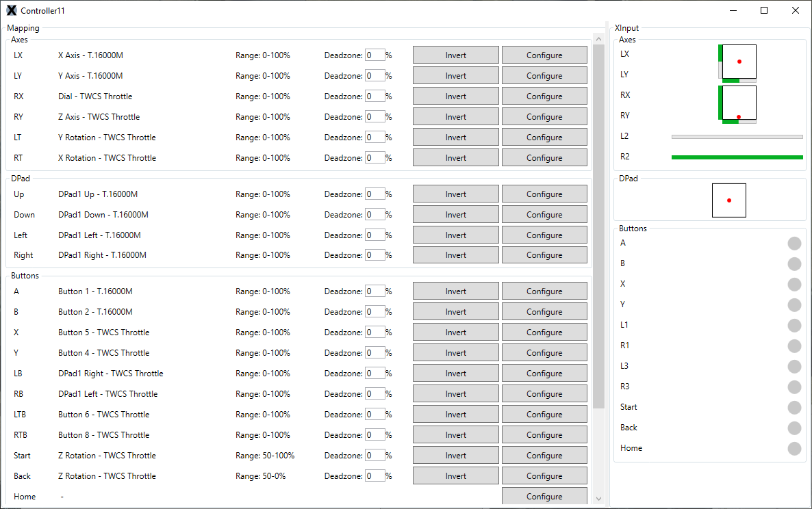Viewport: 812px width, 509px height.
Task: Click the L1 indicator circle
Action: tap(794, 326)
